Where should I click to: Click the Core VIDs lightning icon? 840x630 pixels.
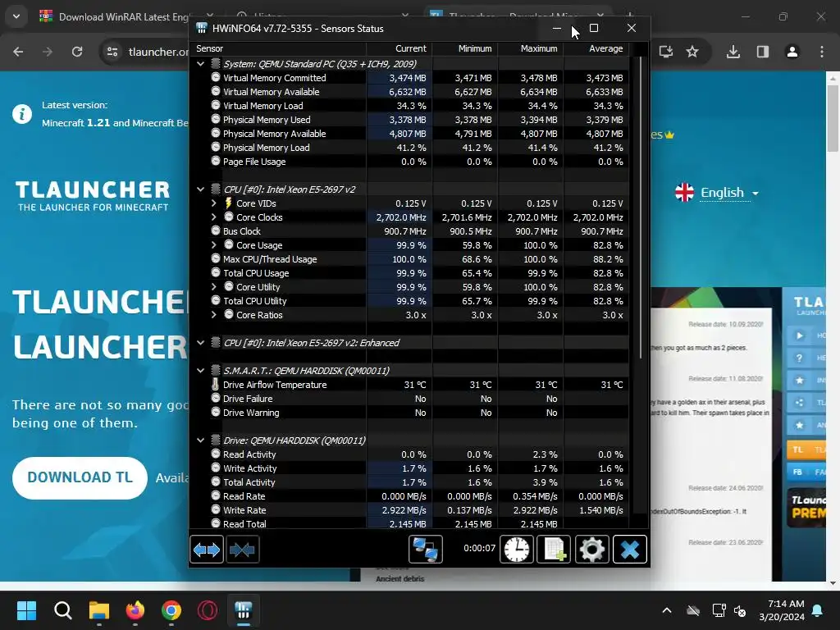point(228,203)
